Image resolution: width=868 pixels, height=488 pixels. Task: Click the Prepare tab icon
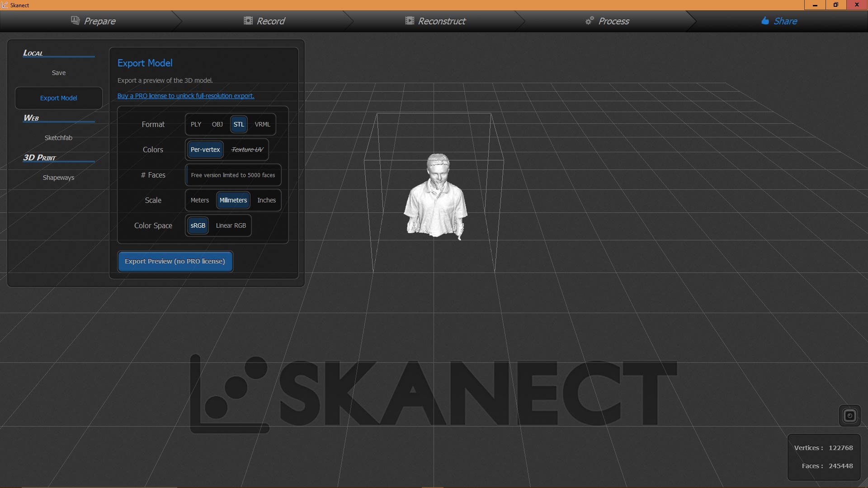pos(75,20)
